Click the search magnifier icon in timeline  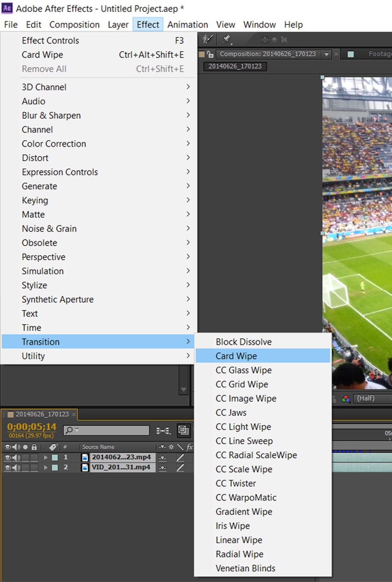[69, 430]
